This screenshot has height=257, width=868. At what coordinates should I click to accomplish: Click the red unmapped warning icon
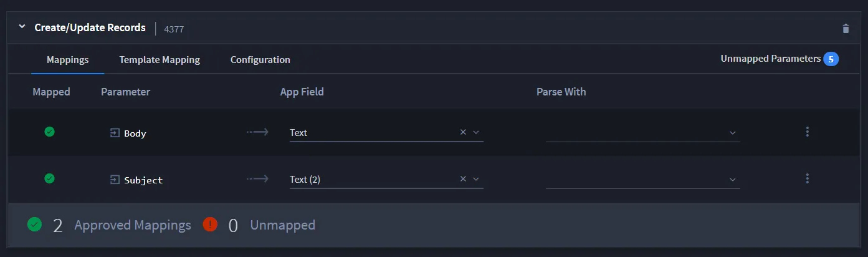[210, 225]
